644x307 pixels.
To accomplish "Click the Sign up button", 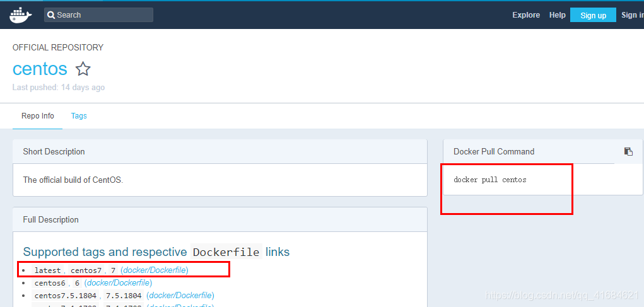I will [593, 15].
